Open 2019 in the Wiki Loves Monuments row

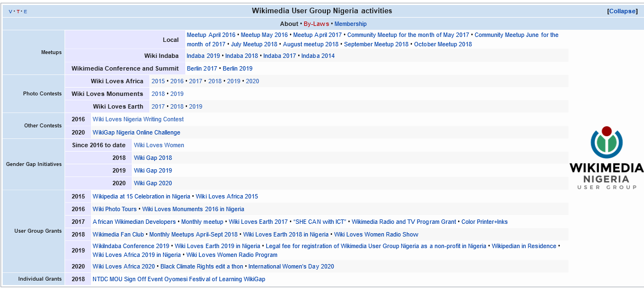177,94
